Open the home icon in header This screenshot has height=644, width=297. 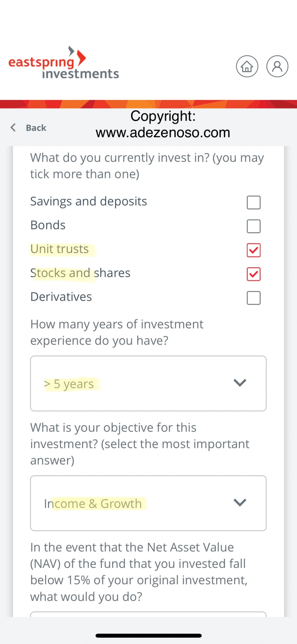click(247, 66)
